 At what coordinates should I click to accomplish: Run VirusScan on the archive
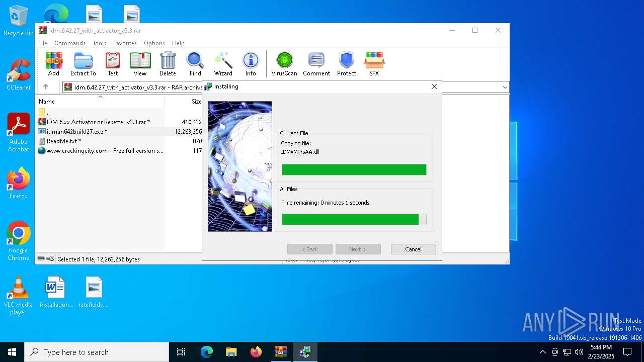coord(284,64)
